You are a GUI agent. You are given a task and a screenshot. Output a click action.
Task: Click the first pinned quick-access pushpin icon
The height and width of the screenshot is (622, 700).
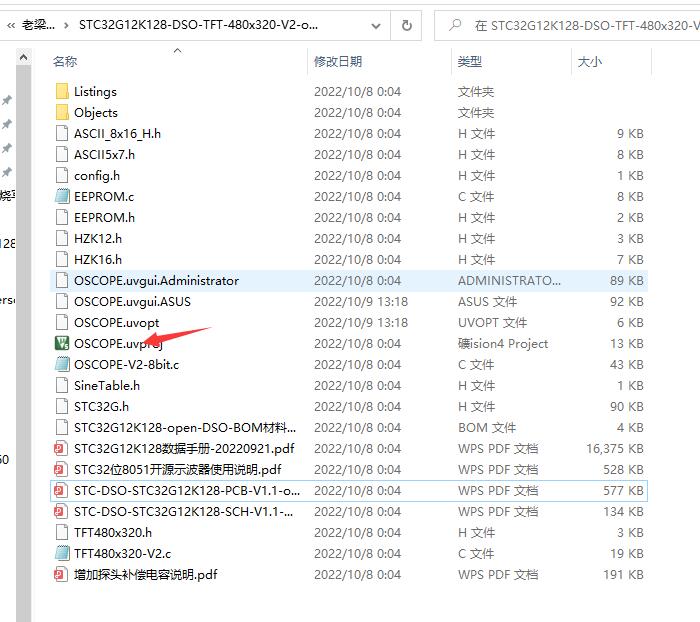[7, 100]
